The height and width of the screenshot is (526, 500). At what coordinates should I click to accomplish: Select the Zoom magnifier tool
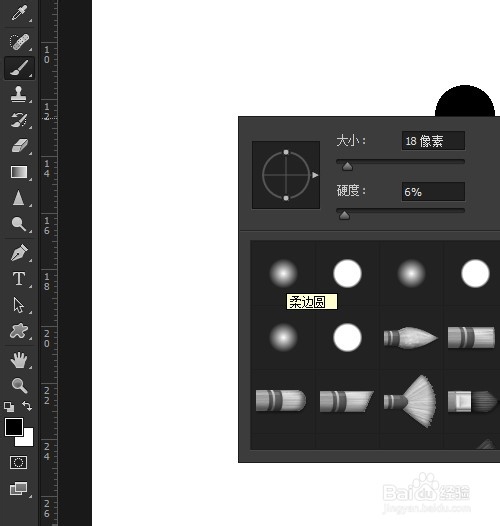[x=19, y=386]
